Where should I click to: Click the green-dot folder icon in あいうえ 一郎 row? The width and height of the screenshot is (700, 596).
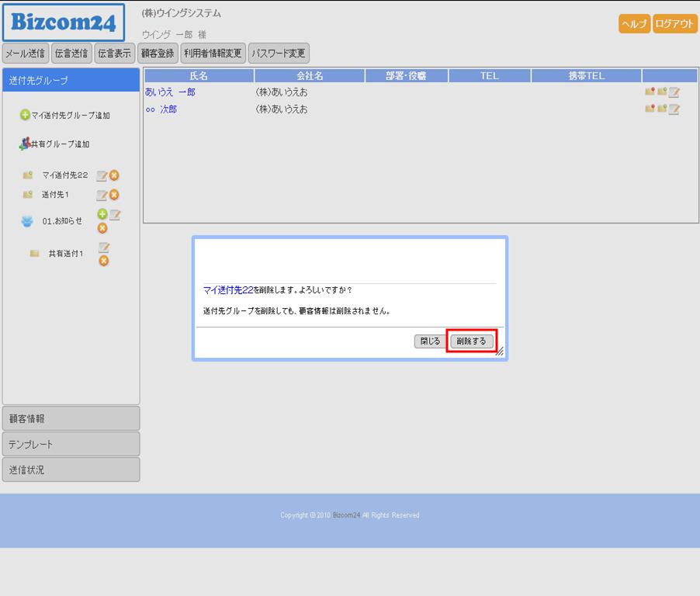point(662,92)
